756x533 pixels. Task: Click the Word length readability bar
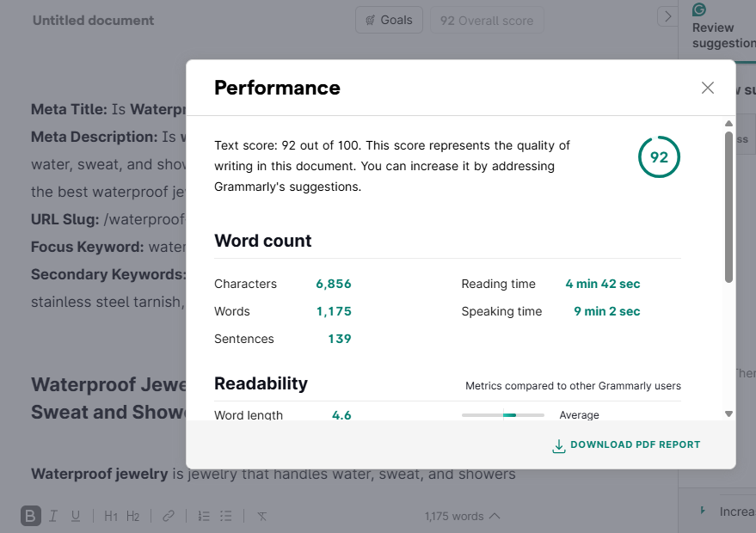503,415
